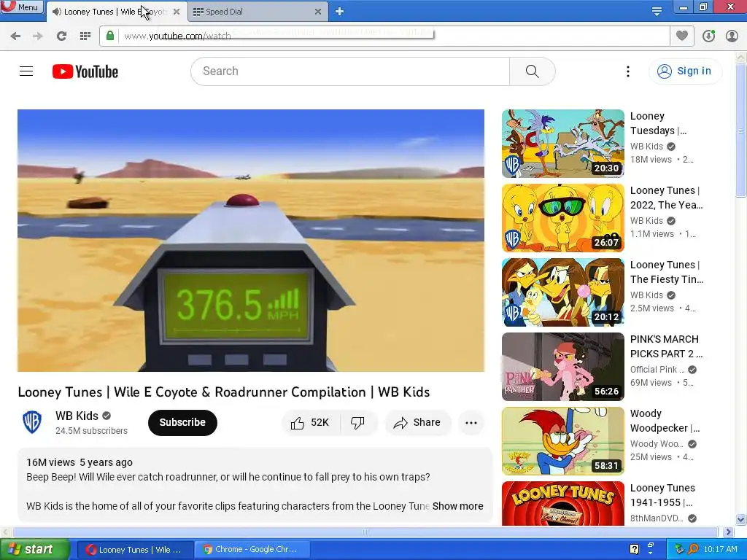Open Looney Tunes 1941-1955 thumbnail
Image resolution: width=747 pixels, height=560 pixels.
pos(562,503)
